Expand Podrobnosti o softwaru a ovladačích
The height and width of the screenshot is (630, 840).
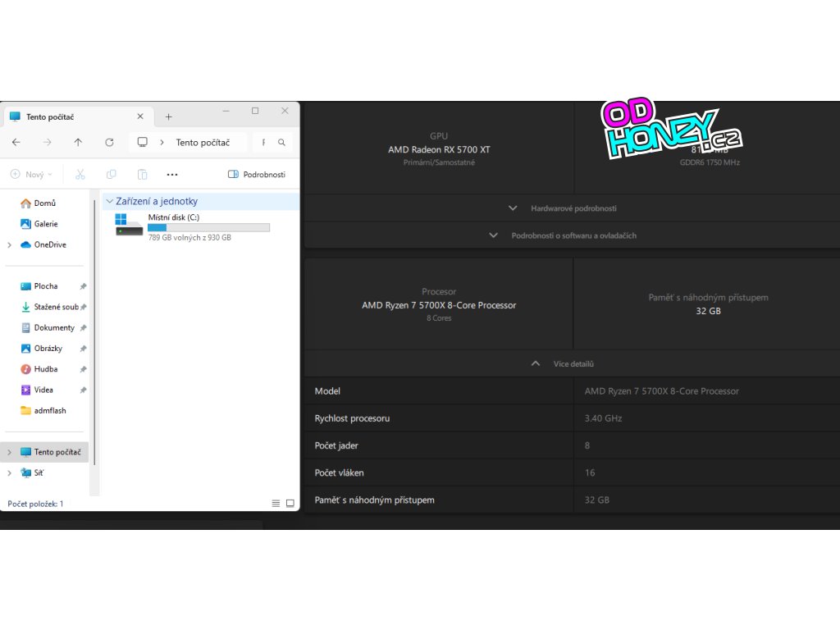click(x=572, y=235)
